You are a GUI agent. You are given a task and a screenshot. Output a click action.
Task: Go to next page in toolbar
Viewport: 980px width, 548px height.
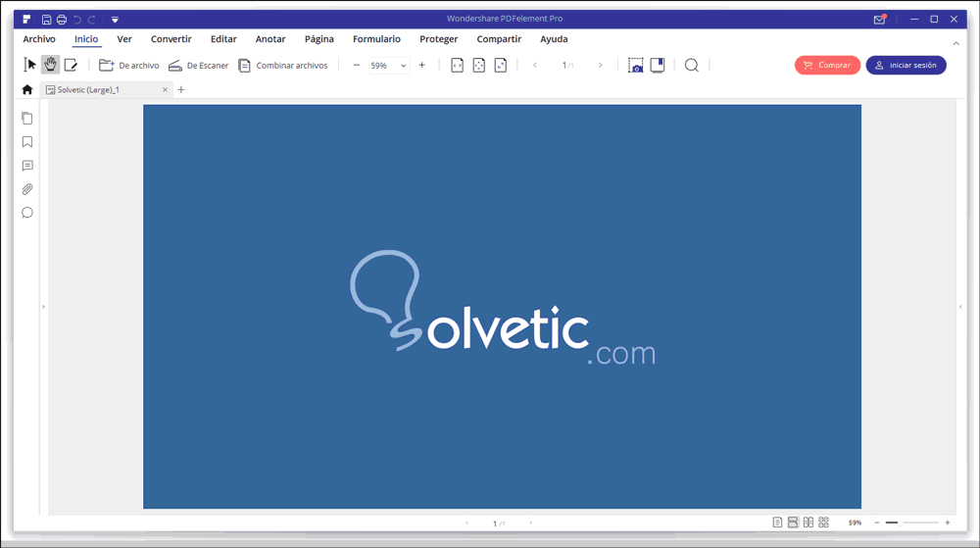click(600, 65)
